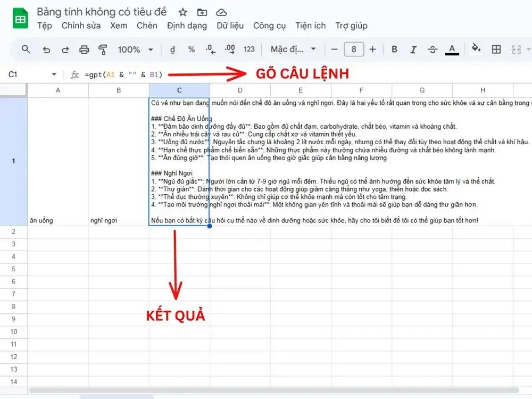The image size is (532, 399).
Task: Select column F header
Action: coord(361,90)
